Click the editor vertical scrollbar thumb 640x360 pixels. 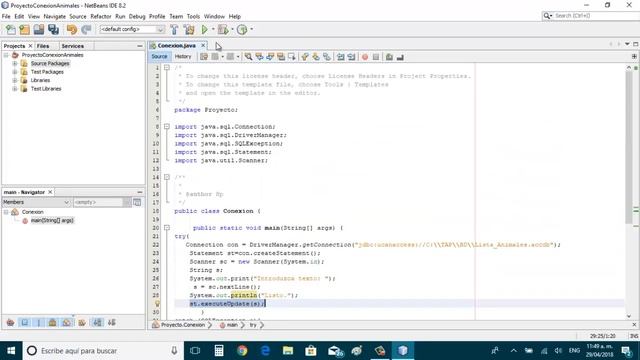pos(629,147)
